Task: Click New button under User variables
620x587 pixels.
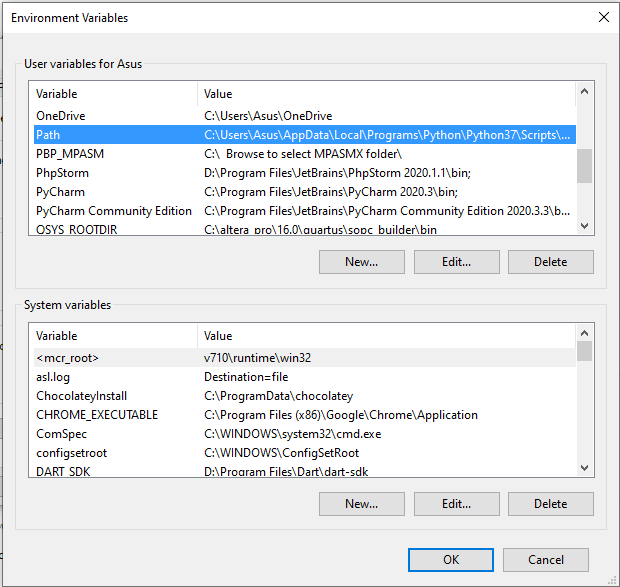Action: point(361,262)
